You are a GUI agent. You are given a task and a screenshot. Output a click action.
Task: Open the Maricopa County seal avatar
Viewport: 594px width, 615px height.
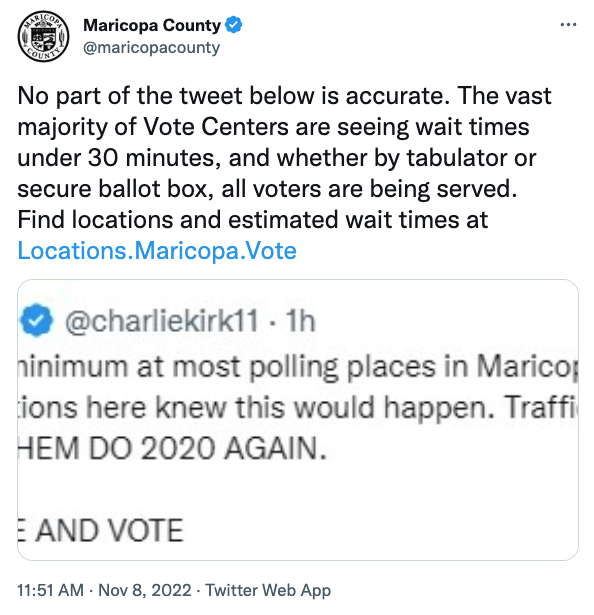43,36
